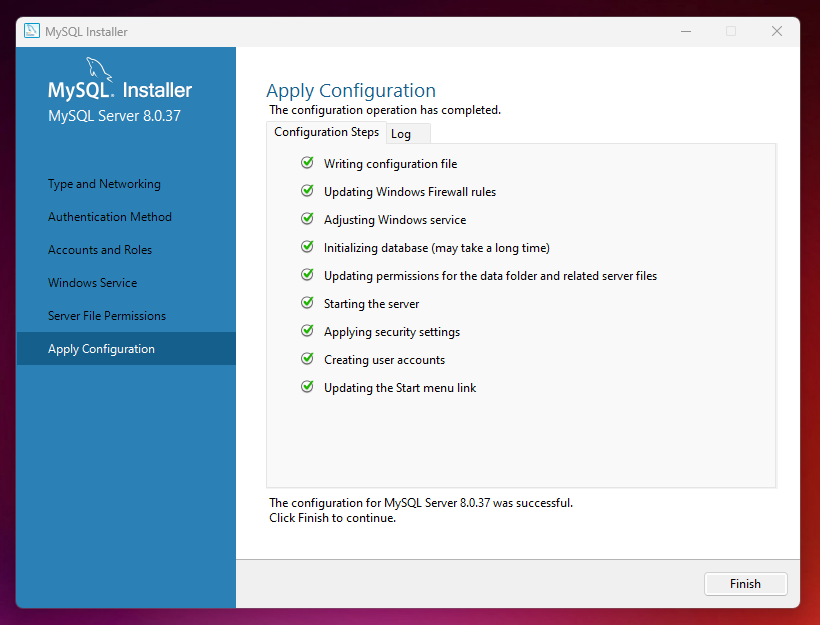The height and width of the screenshot is (625, 820).
Task: Click the 'Starting the server' step text
Action: click(371, 304)
